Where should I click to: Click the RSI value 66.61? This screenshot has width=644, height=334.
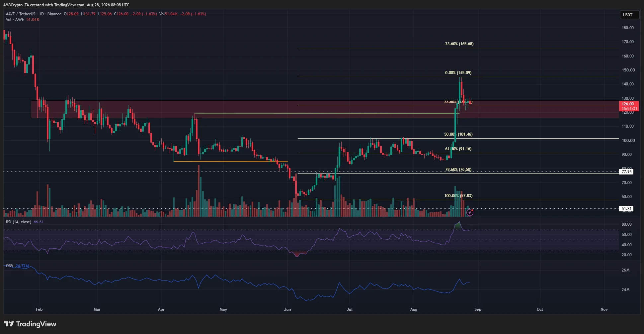pos(39,222)
